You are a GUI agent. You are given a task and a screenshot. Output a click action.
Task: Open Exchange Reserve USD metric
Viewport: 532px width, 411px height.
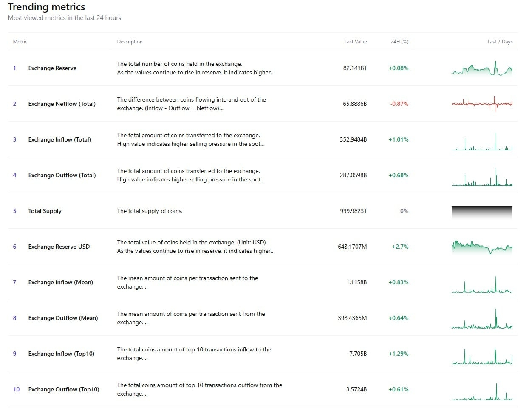tap(59, 247)
